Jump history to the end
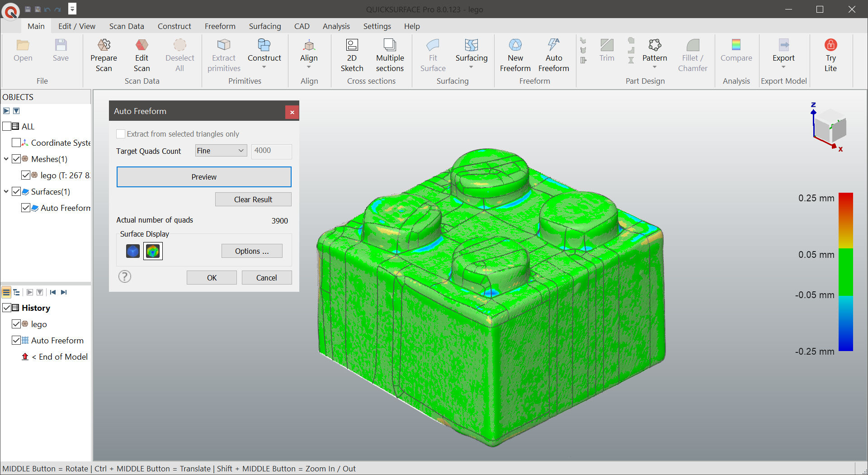 point(64,292)
